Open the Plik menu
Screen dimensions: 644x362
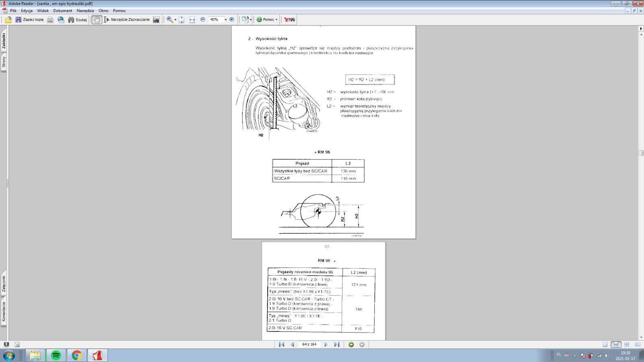pyautogui.click(x=13, y=11)
